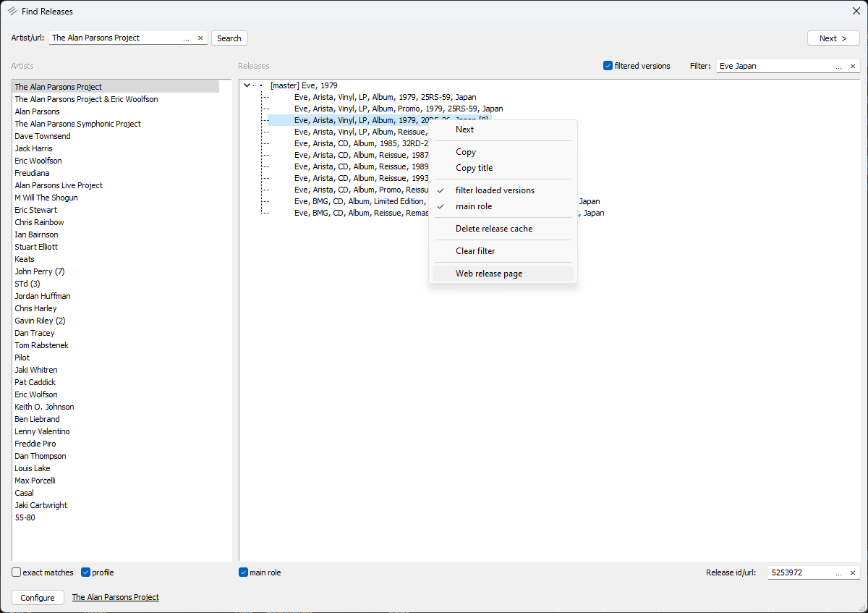868x613 pixels.
Task: Clear the Eve Japan filter with the x icon
Action: [x=852, y=66]
